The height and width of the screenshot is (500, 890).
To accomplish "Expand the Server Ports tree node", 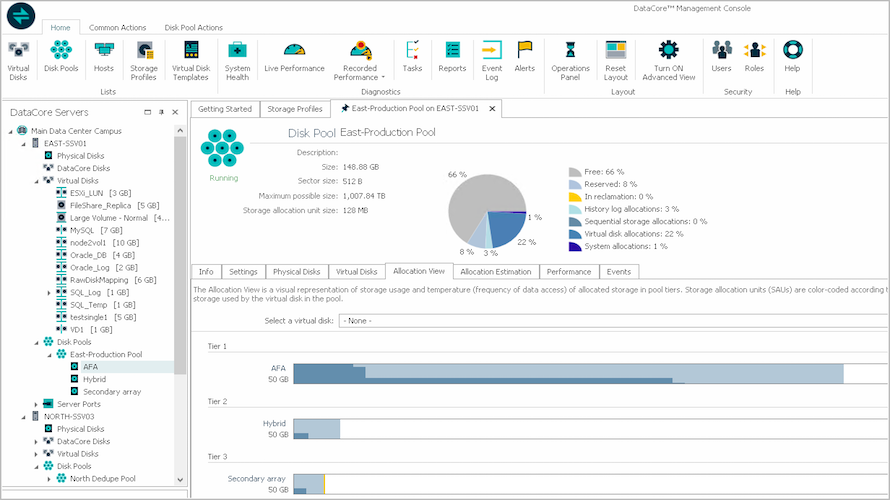I will [x=36, y=405].
